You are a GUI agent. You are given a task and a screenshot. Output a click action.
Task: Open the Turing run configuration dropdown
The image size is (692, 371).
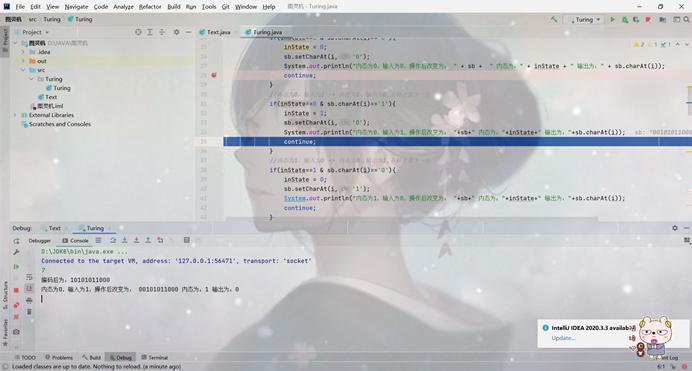click(x=585, y=19)
